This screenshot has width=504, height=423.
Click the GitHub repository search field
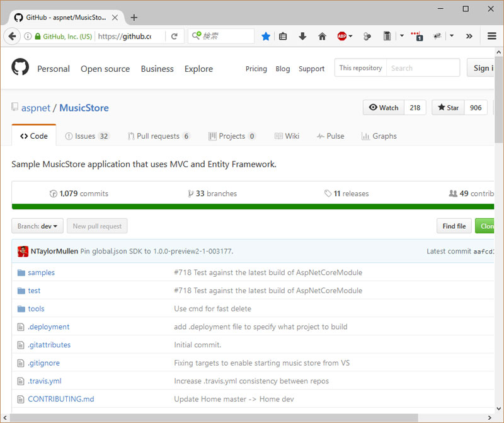(x=423, y=68)
